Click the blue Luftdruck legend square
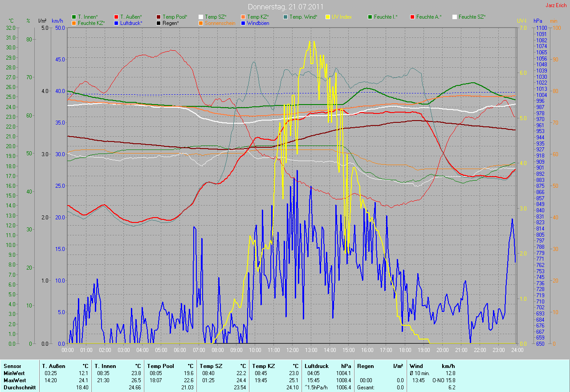Viewport: 570px width, 392px height. coord(117,23)
